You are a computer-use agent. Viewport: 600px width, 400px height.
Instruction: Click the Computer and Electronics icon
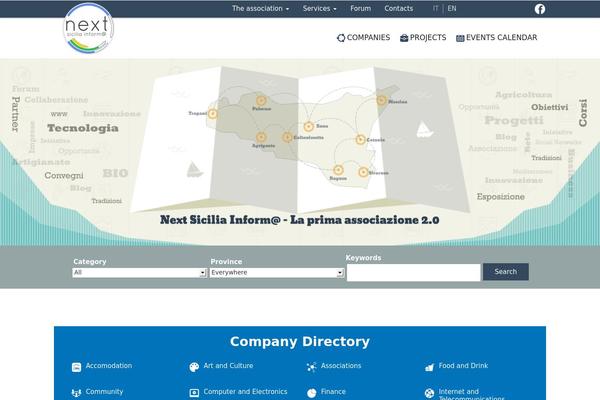pyautogui.click(x=194, y=393)
